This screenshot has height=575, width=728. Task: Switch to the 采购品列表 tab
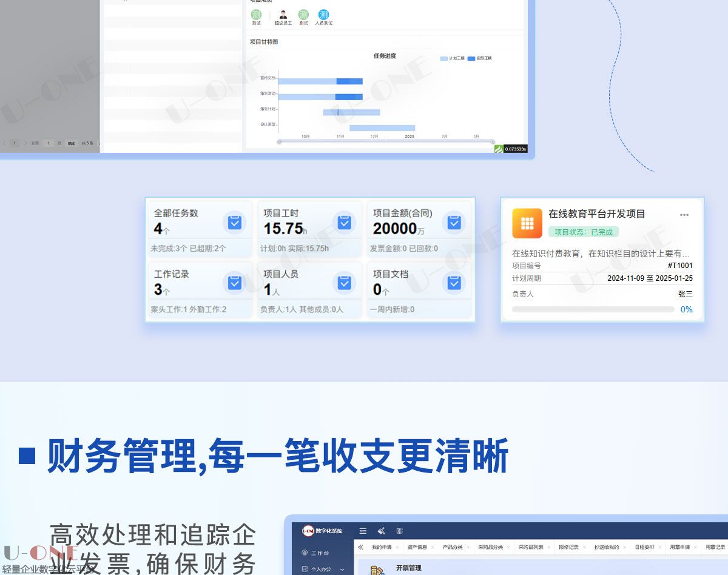pos(531,547)
